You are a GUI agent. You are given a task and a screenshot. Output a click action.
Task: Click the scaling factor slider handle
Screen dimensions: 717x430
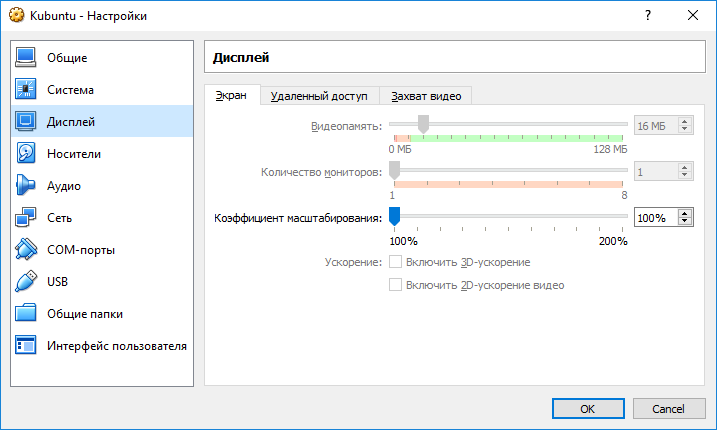pos(394,216)
